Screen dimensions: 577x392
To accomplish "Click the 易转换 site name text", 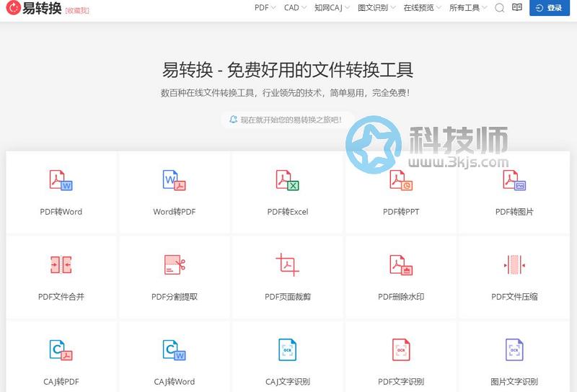I will point(42,8).
